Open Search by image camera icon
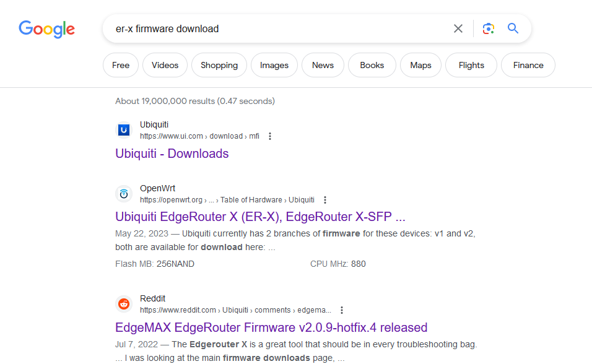 point(489,28)
